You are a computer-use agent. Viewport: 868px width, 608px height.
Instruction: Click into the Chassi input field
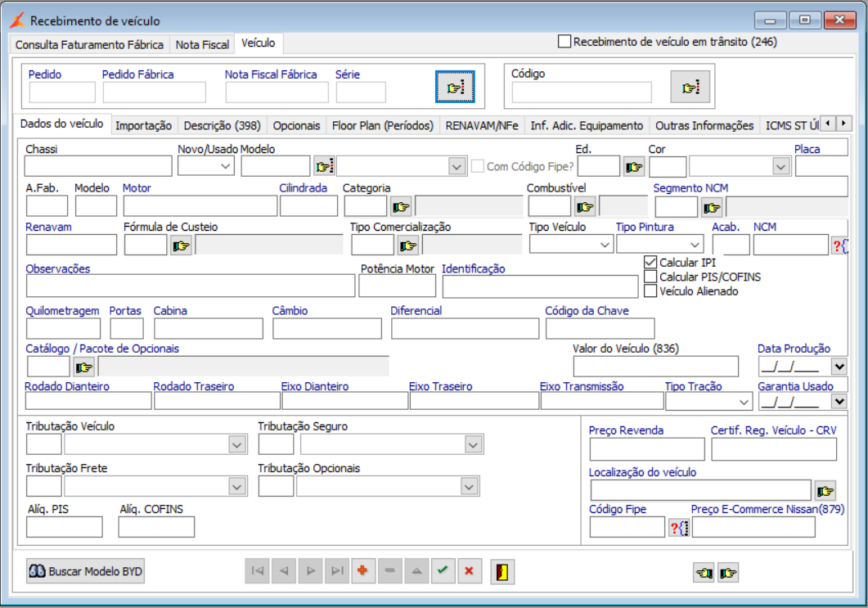point(98,167)
